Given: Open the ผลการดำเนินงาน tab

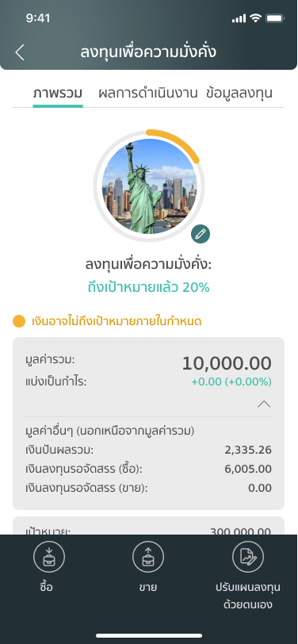Looking at the screenshot, I should pyautogui.click(x=147, y=94).
